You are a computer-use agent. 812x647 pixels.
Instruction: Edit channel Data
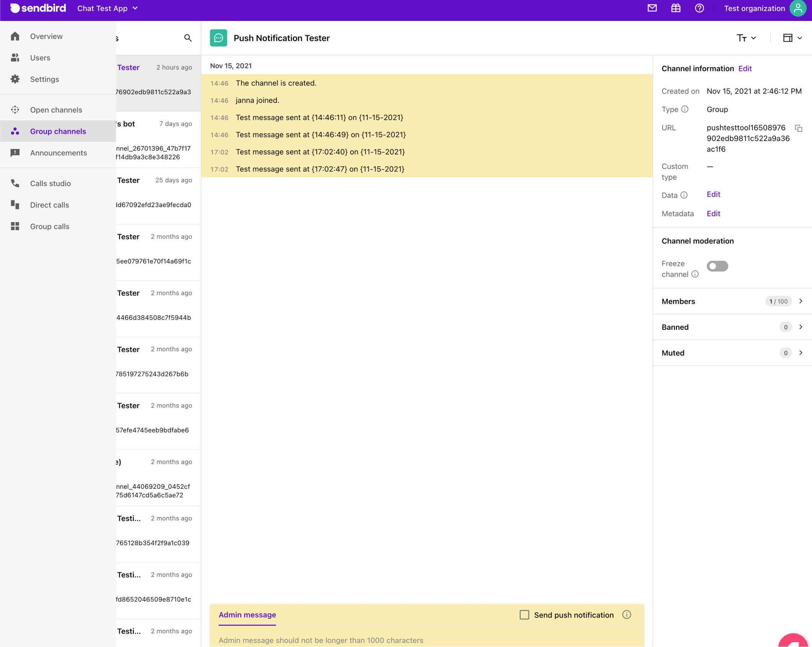click(x=713, y=194)
